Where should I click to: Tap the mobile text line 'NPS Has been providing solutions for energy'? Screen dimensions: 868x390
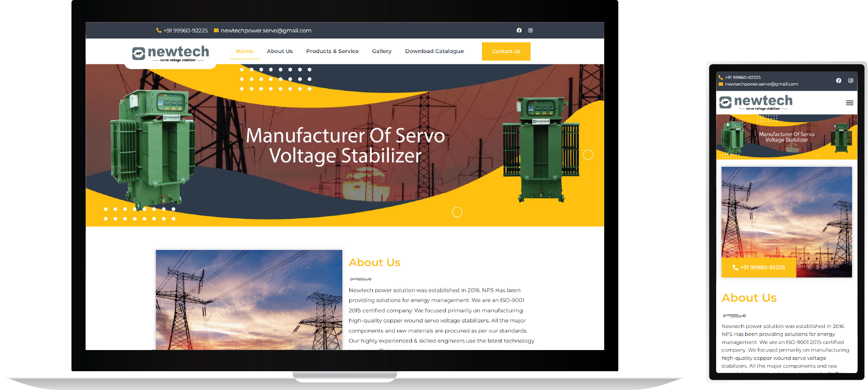(x=778, y=334)
